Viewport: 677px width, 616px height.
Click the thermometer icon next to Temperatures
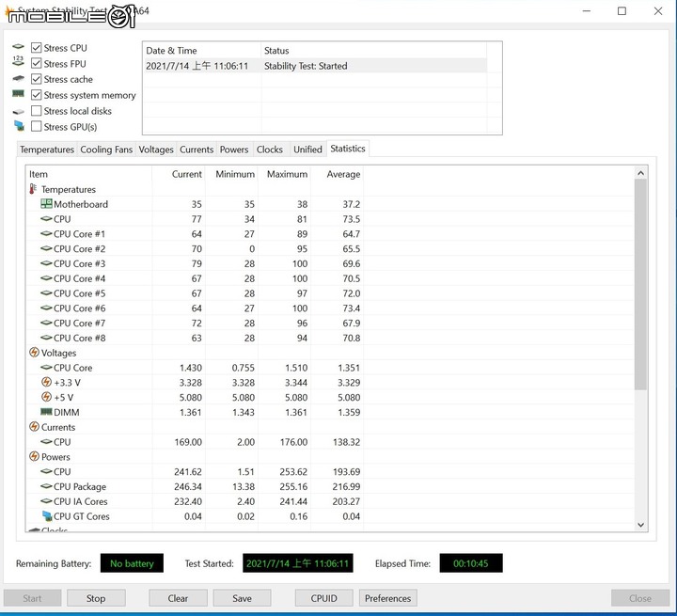tap(33, 189)
